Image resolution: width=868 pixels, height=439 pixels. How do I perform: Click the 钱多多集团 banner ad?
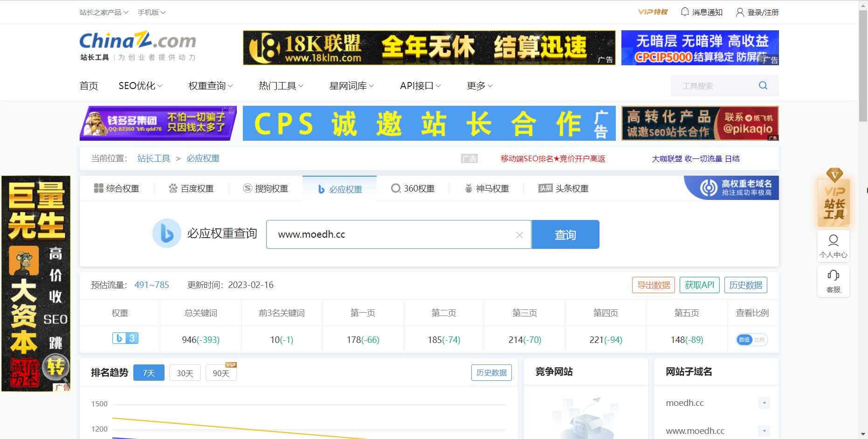pos(158,123)
